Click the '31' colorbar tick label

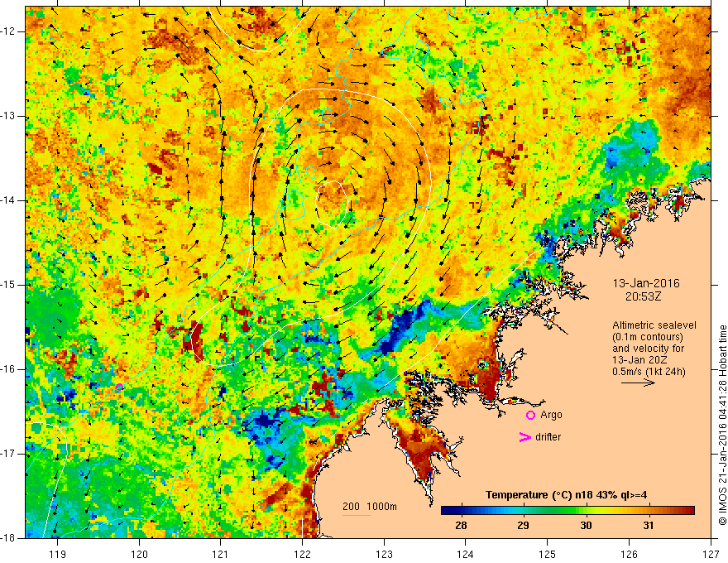649,526
